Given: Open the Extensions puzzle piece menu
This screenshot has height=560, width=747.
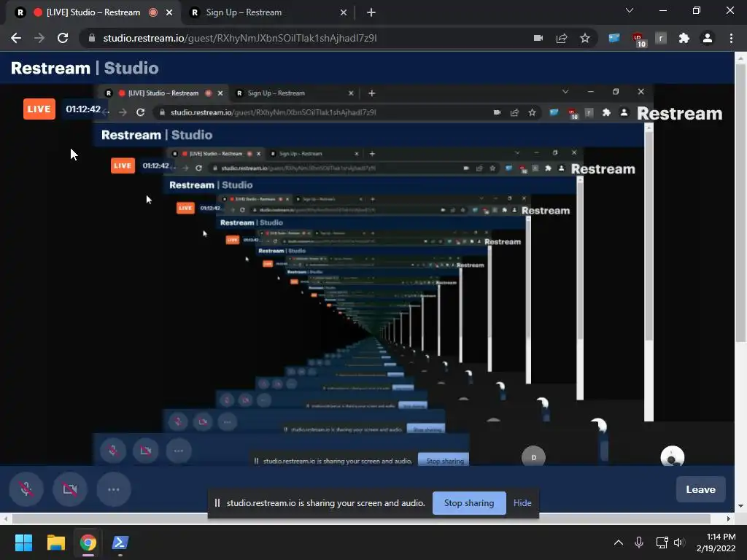Looking at the screenshot, I should click(x=684, y=38).
